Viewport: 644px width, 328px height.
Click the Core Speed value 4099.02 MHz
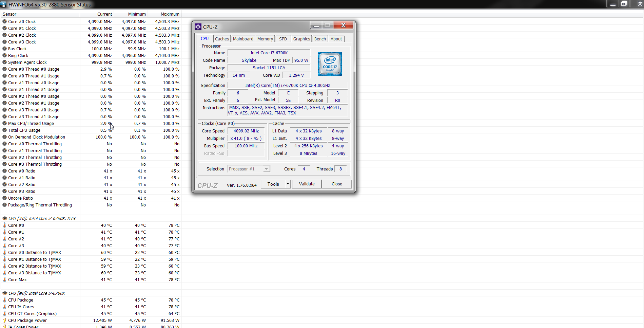click(x=246, y=131)
